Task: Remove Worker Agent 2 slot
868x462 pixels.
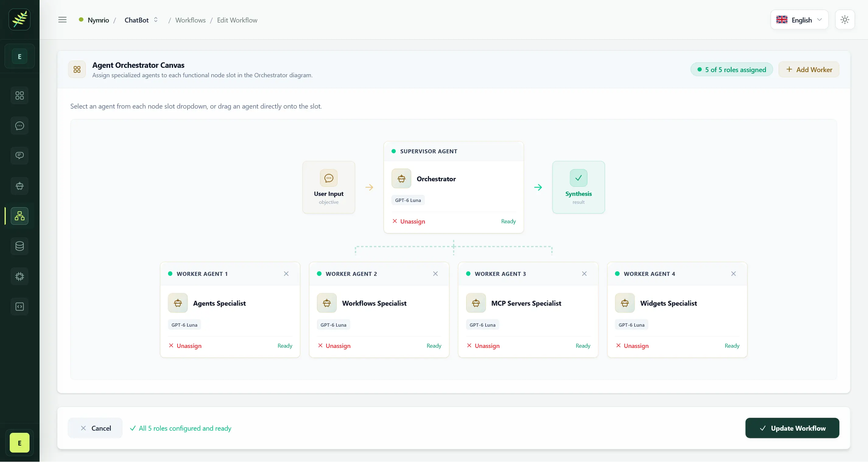Action: pyautogui.click(x=435, y=274)
